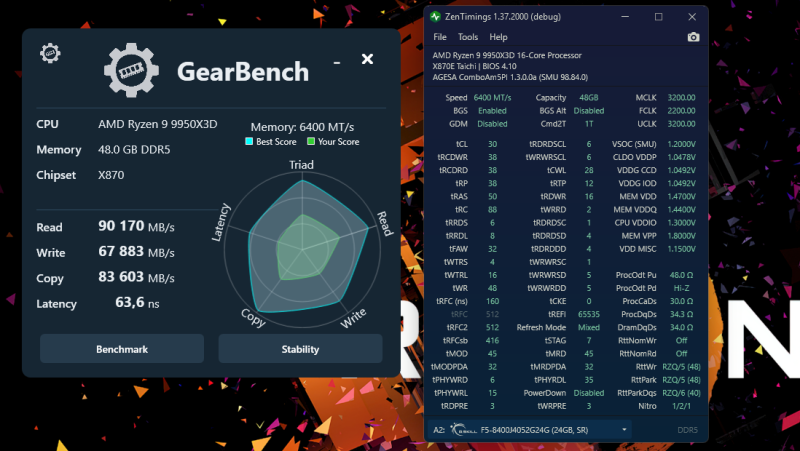The width and height of the screenshot is (800, 451).
Task: Click the tCL value 30
Action: point(492,144)
